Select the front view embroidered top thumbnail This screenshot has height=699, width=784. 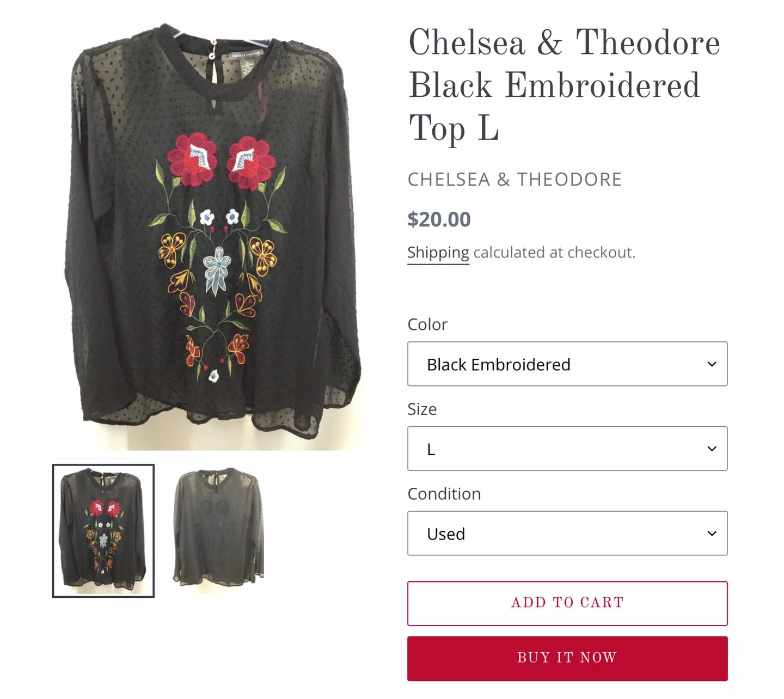(103, 531)
